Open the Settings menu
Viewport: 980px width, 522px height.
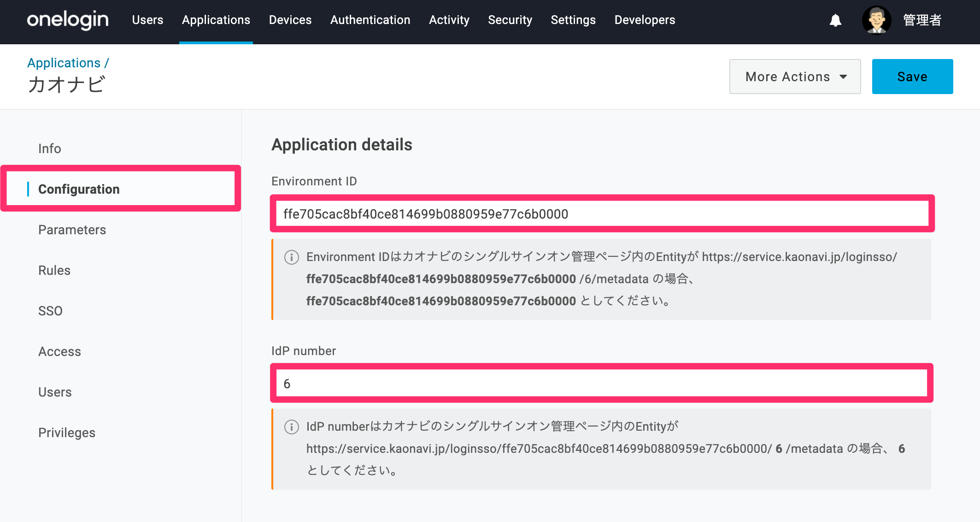coord(573,20)
